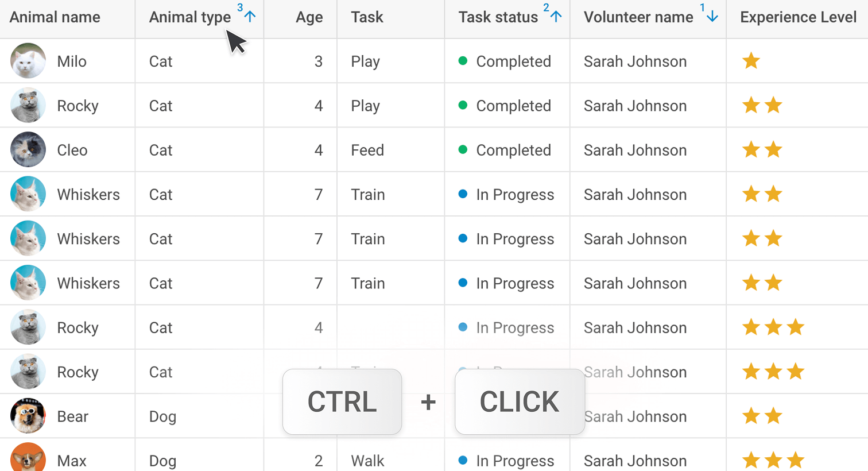Click Cleo's cat avatar photo
The height and width of the screenshot is (471, 868).
(28, 150)
